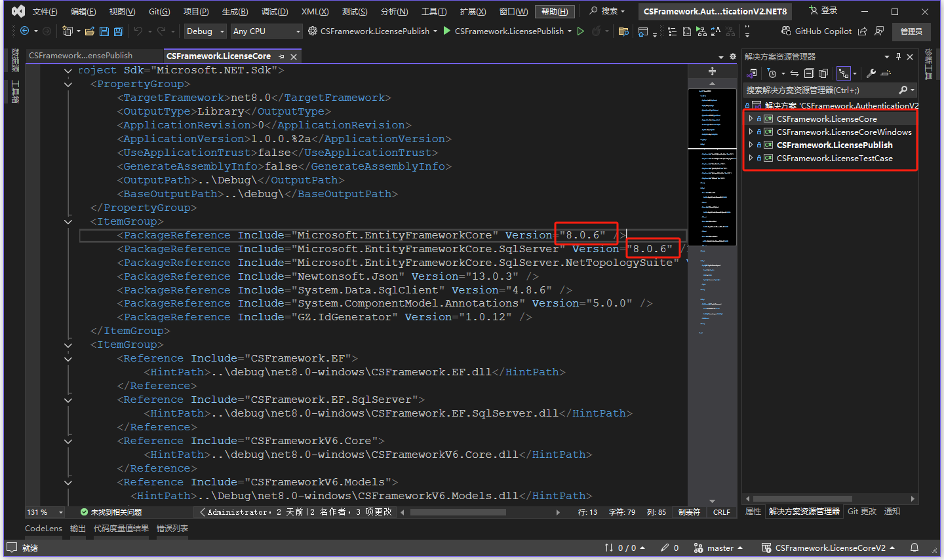Screen dimensions: 944x560
Task: Switch to the 属性 panel tab
Action: tap(753, 512)
